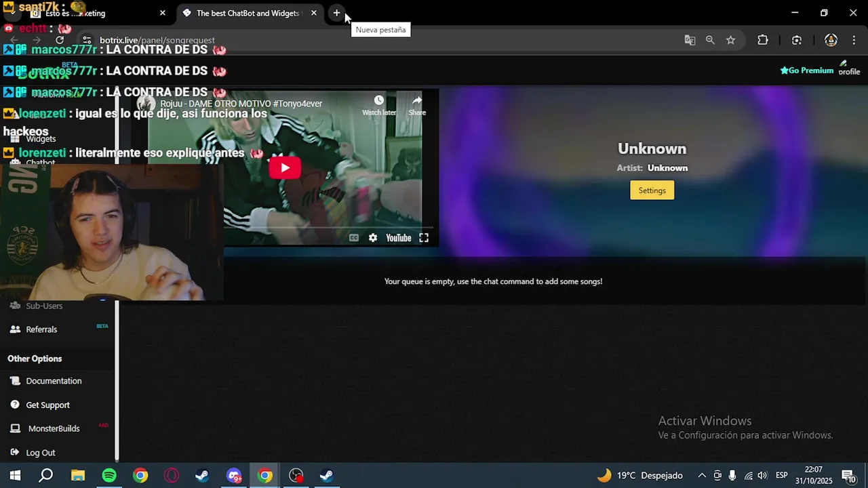Open the notification center icon
Image resolution: width=868 pixels, height=488 pixels.
pos(848,476)
